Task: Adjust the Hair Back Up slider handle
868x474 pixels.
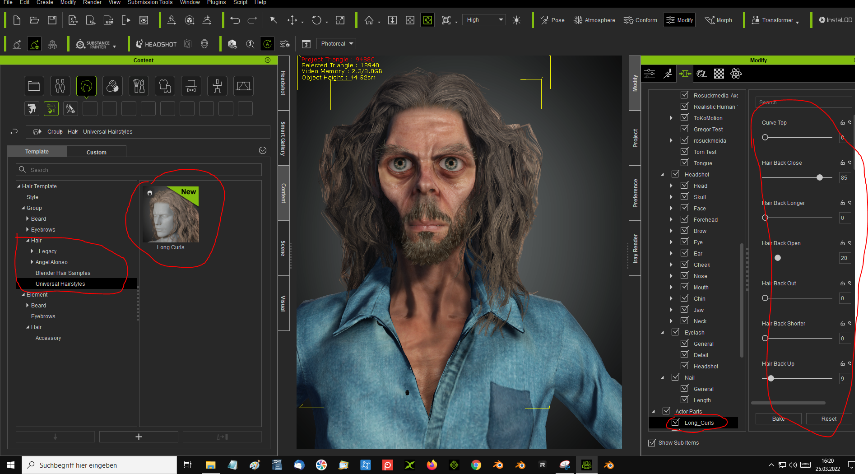Action: pos(771,378)
